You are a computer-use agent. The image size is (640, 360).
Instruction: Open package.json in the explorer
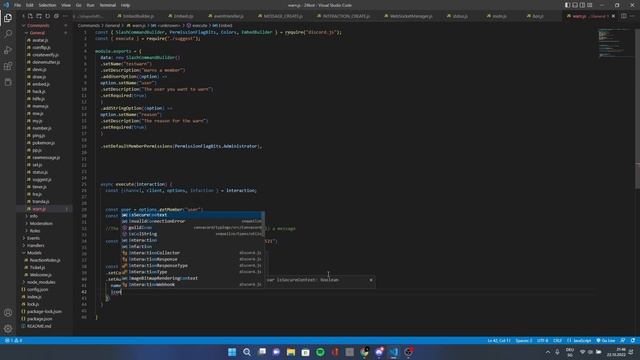click(x=39, y=319)
